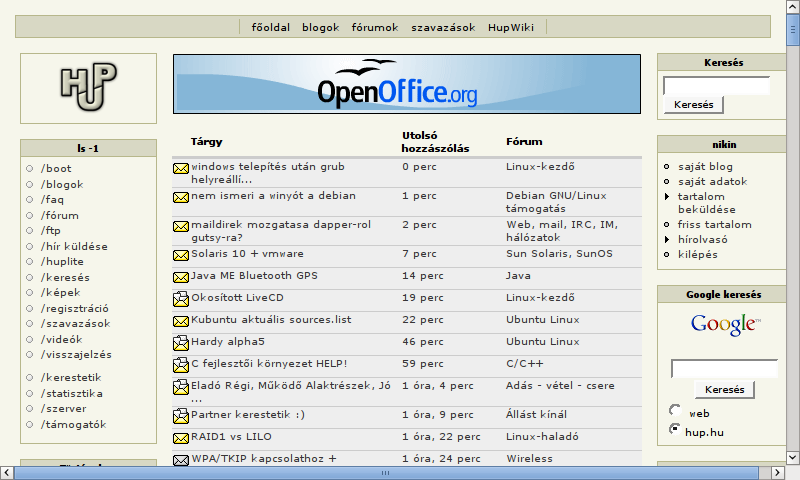Image resolution: width=800 pixels, height=480 pixels.
Task: Expand the tartalom beküldése menu arrow
Action: pyautogui.click(x=667, y=196)
